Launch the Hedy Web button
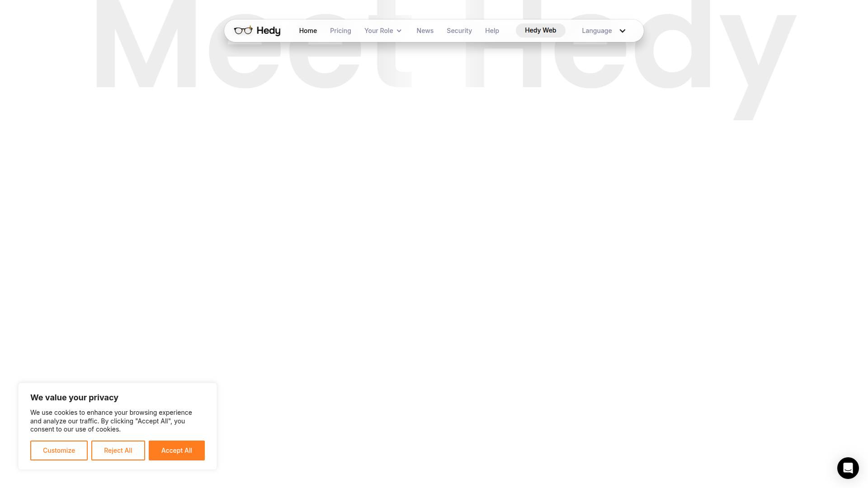The width and height of the screenshot is (868, 488). (541, 30)
